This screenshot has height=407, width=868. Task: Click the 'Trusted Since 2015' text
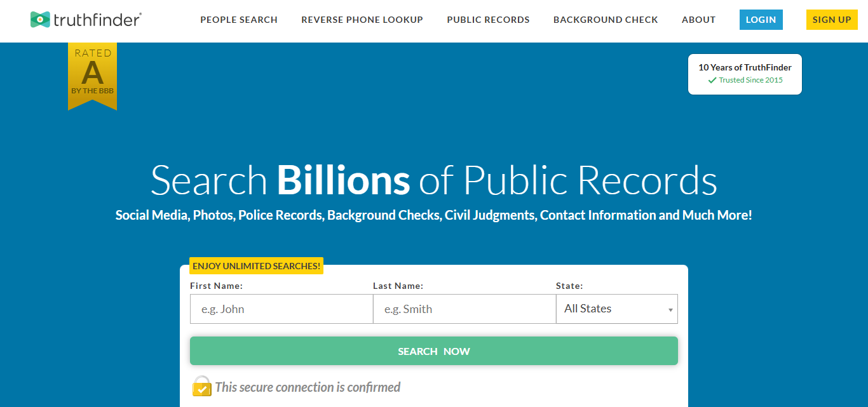click(x=751, y=80)
